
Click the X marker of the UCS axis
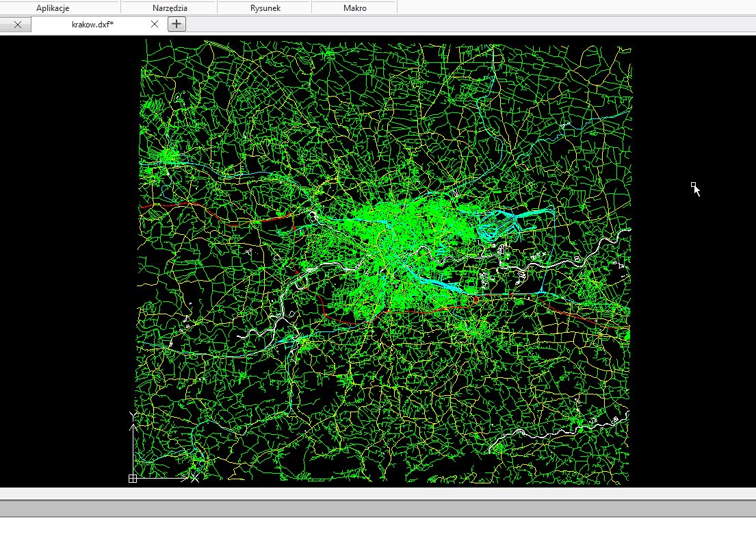tap(195, 478)
